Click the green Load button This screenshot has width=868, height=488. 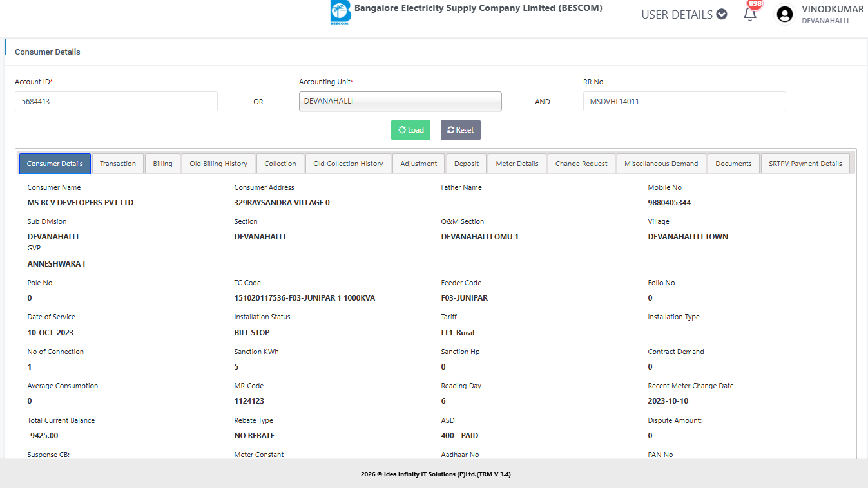click(x=410, y=130)
